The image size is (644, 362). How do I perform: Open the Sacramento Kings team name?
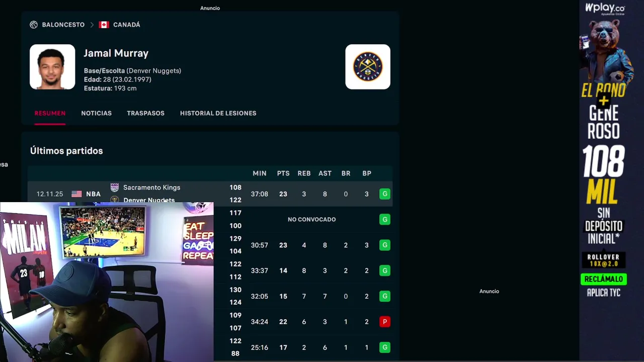pyautogui.click(x=151, y=188)
